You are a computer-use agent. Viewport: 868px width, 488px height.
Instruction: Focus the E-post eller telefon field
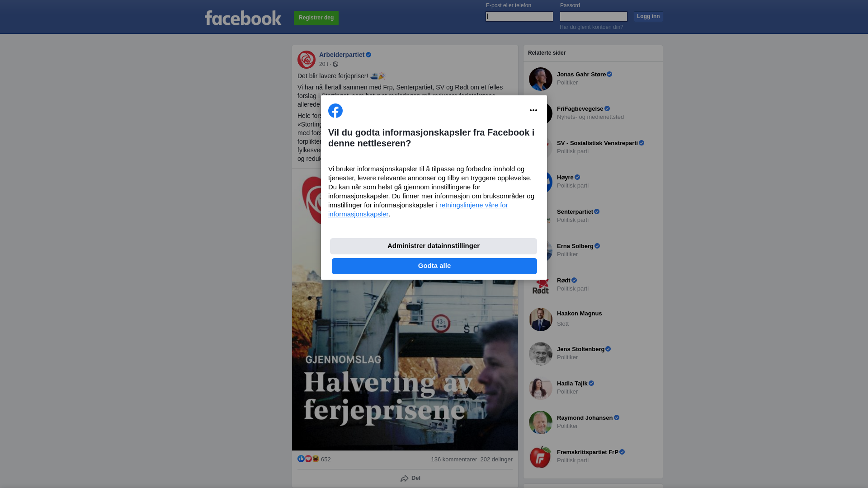coord(519,17)
